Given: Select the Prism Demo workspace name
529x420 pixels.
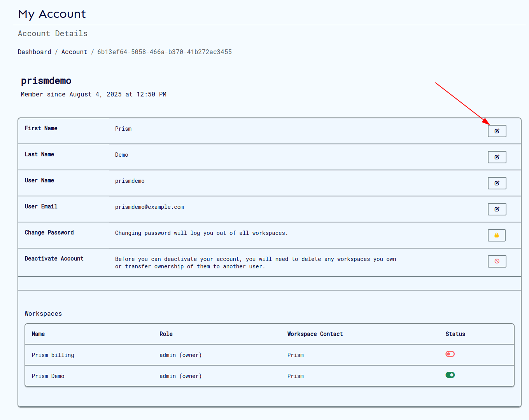Looking at the screenshot, I should click(x=48, y=376).
